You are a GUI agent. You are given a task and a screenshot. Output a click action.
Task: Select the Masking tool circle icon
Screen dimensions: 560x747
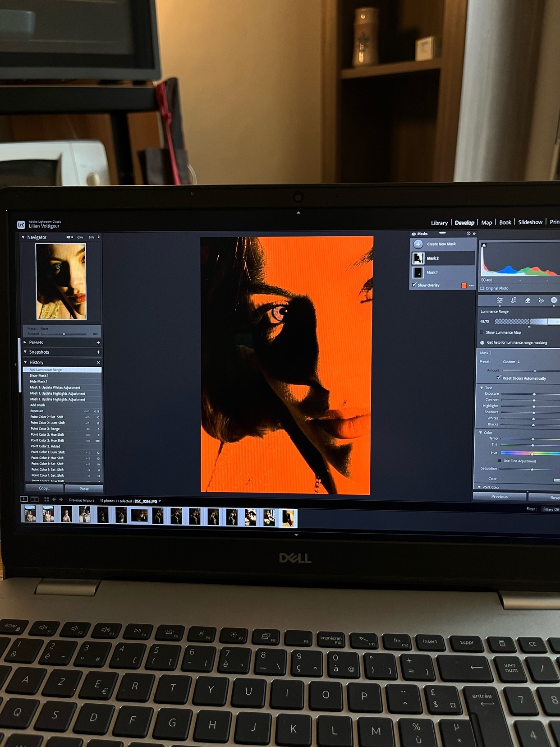pyautogui.click(x=554, y=300)
